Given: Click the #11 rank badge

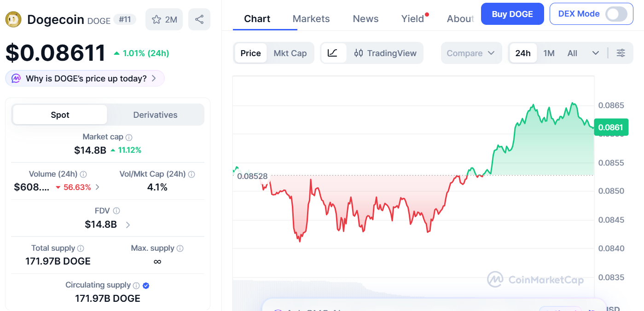Looking at the screenshot, I should [x=124, y=19].
